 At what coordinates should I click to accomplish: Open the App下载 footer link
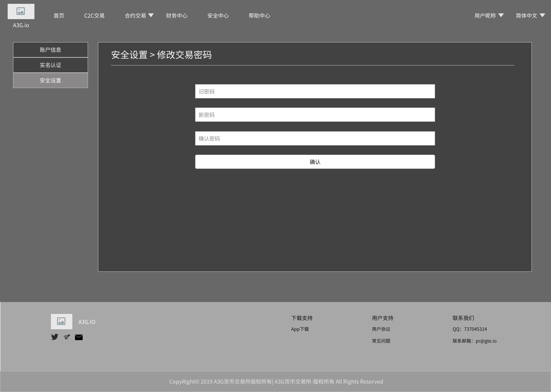[300, 329]
